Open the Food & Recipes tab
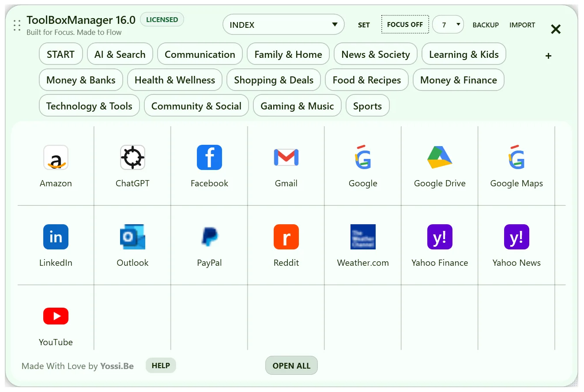Image resolution: width=584 pixels, height=392 pixels. tap(367, 80)
